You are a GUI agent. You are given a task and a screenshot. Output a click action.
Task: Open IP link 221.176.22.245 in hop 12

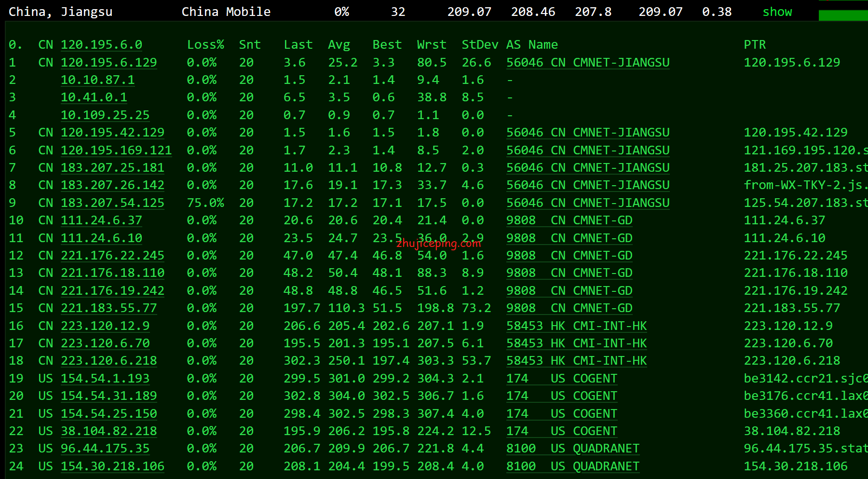click(112, 255)
